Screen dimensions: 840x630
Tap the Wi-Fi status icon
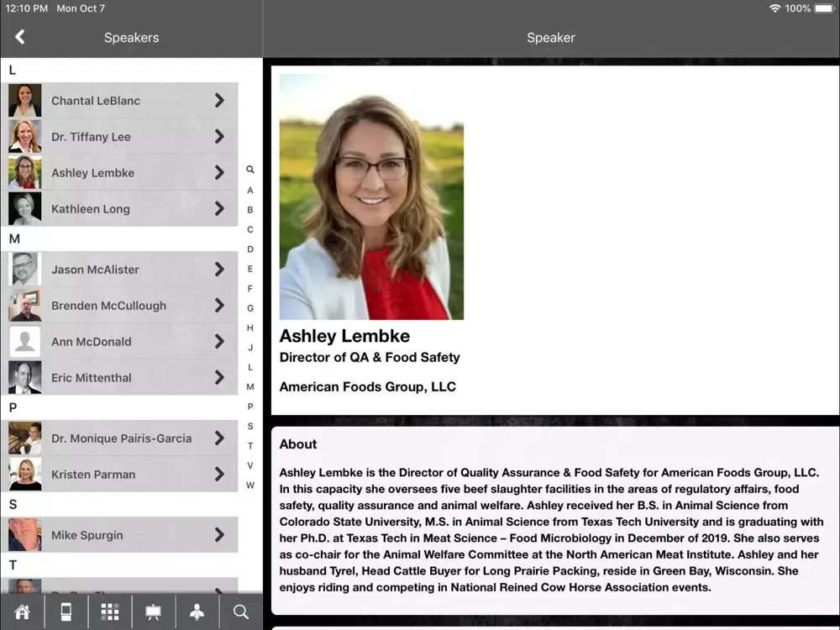(x=774, y=8)
